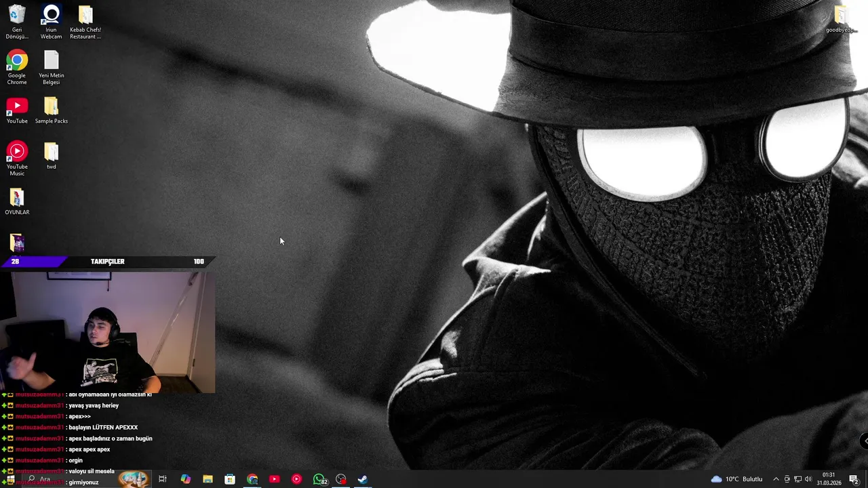Viewport: 868px width, 488px height.
Task: Launch the YouTube Music desktop shortcut
Action: [17, 159]
